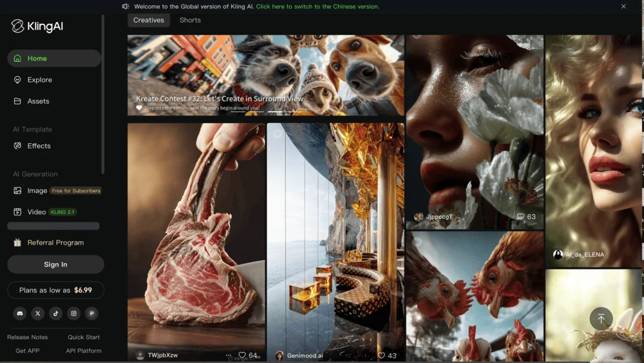Open the Instagram social icon
The width and height of the screenshot is (644, 363).
point(74,313)
